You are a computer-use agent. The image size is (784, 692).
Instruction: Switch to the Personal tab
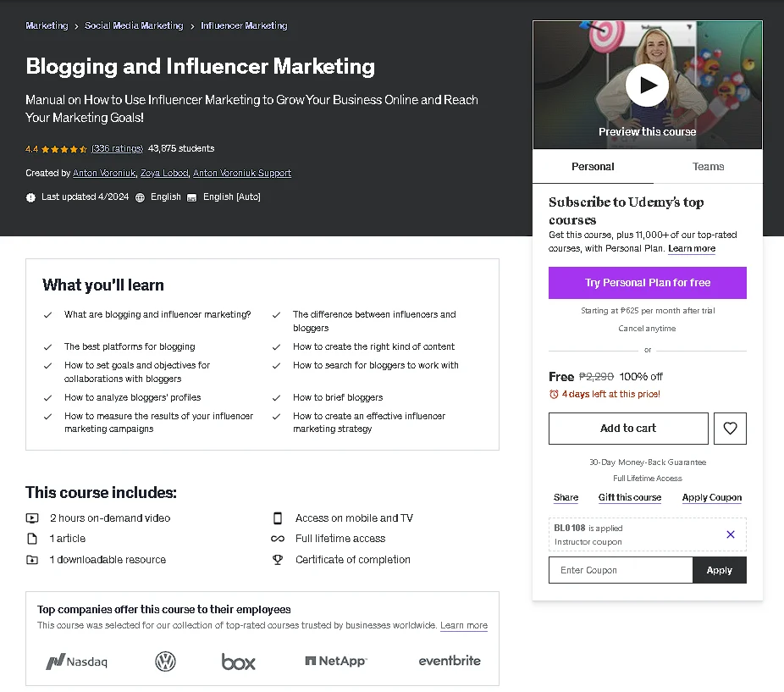click(x=593, y=167)
